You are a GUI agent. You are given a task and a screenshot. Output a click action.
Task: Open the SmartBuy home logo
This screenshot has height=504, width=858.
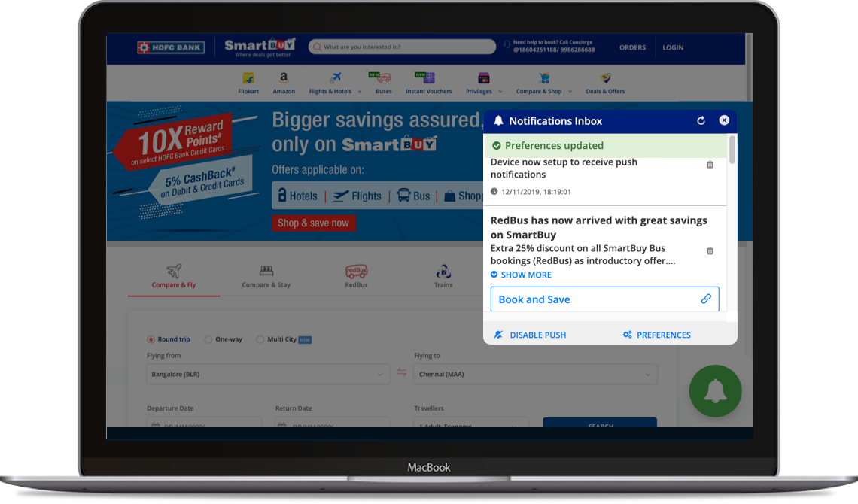260,47
